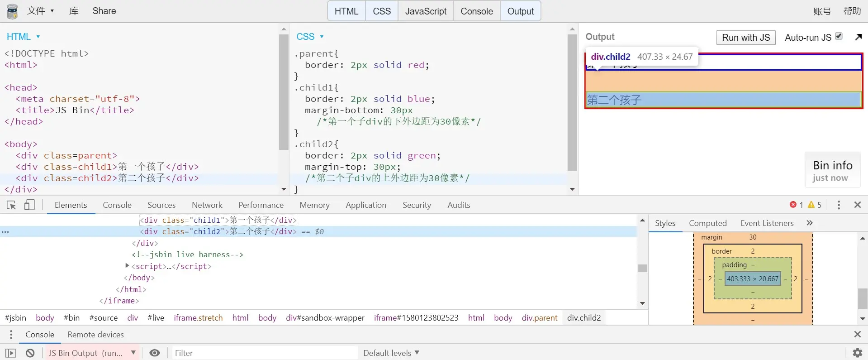
Task: Open the JS Bin Output context dropdown
Action: (x=92, y=353)
